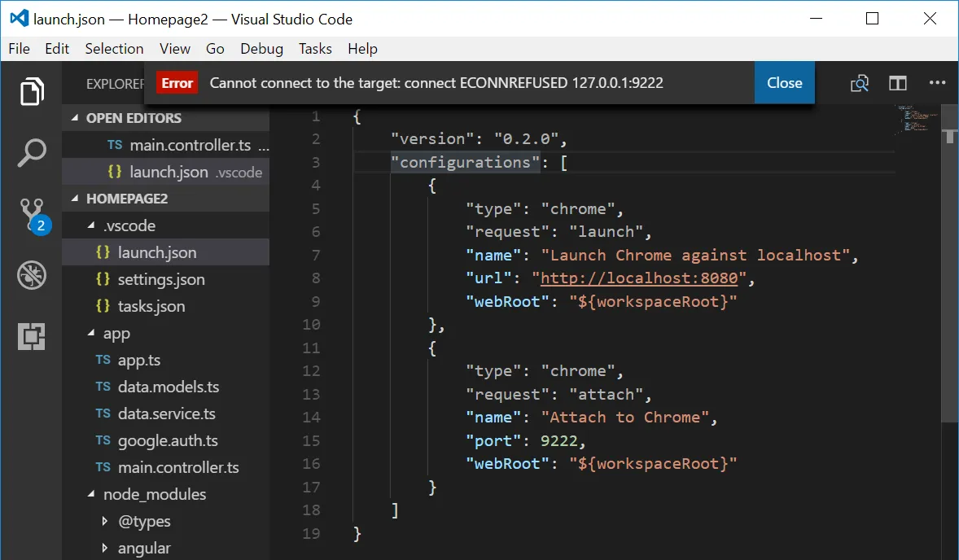Select launch.json in Open Editors
This screenshot has height=560, width=959.
[166, 172]
